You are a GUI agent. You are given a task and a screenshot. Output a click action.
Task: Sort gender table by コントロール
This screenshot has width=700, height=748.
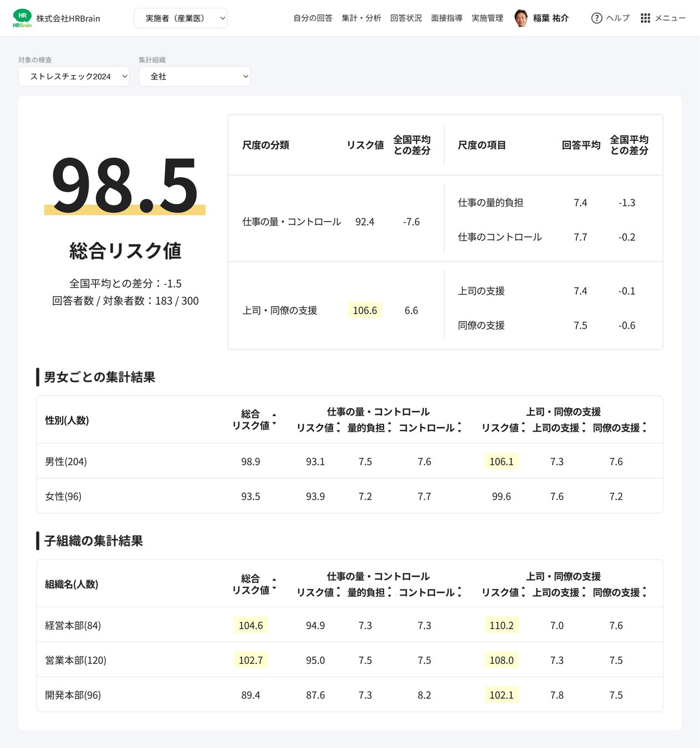(x=459, y=428)
